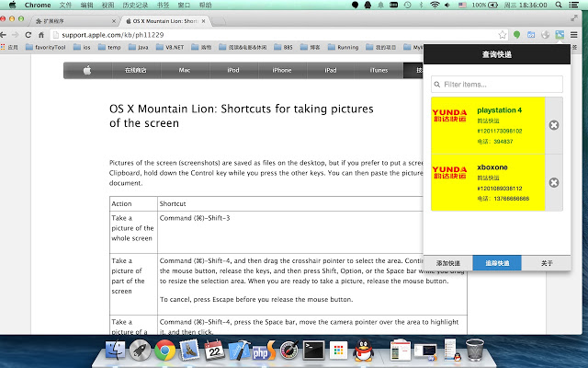Click the Apple logo in site navigation
This screenshot has height=368, width=588.
tap(87, 70)
